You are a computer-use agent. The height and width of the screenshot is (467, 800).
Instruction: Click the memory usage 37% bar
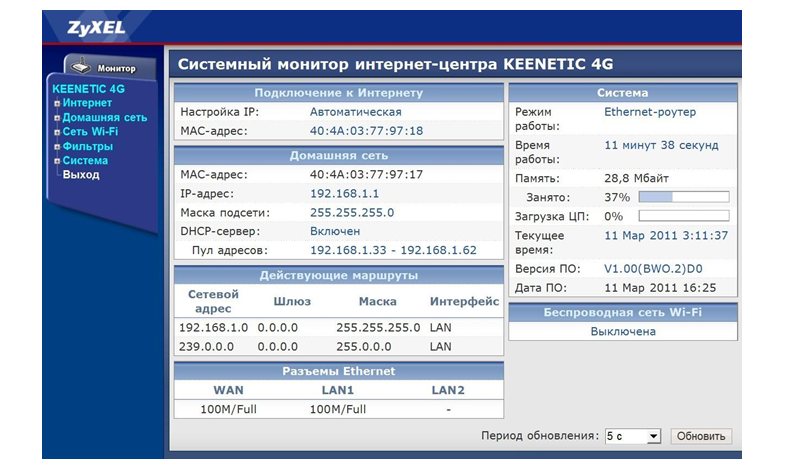[684, 197]
